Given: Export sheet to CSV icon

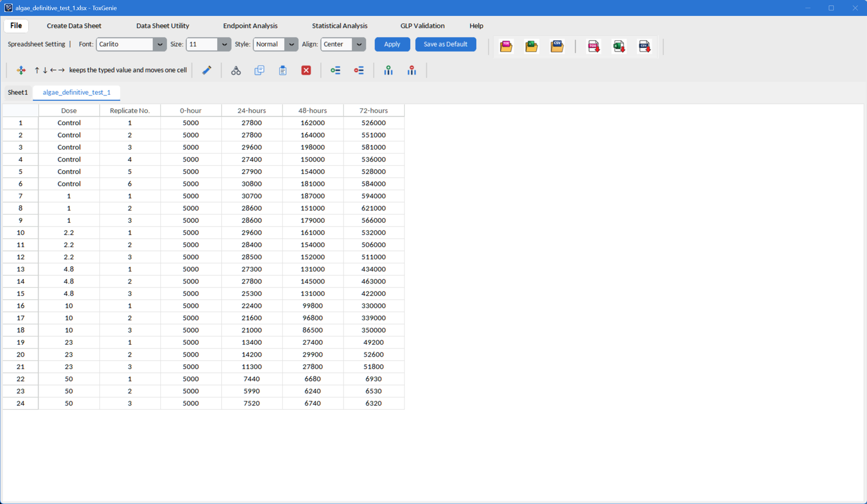Looking at the screenshot, I should tap(645, 47).
